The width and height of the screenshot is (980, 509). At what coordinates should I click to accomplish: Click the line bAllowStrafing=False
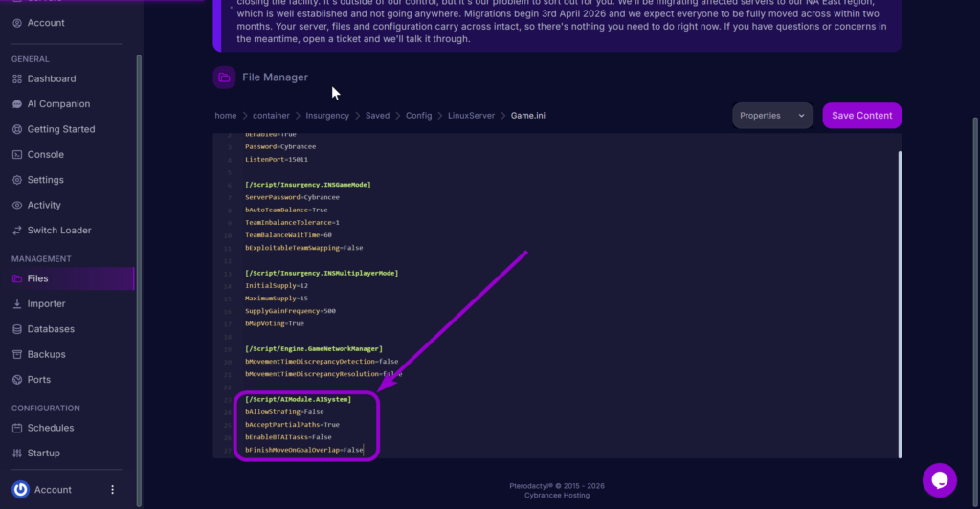[x=284, y=412]
